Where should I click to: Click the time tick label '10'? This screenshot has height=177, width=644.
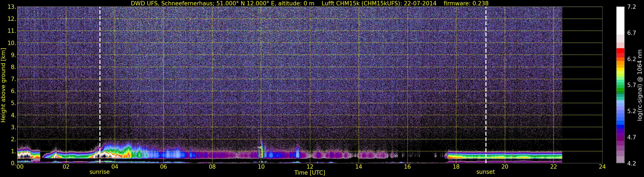coord(261,167)
